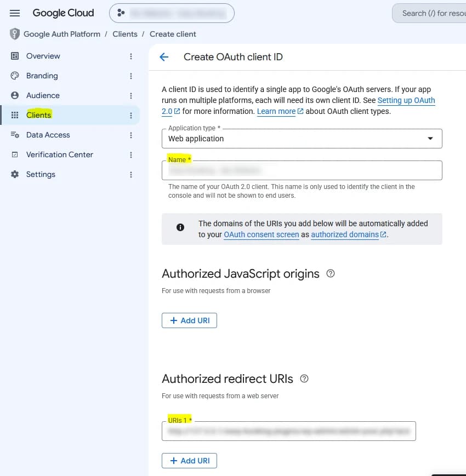Viewport: 466px width, 476px height.
Task: Show help for Authorized JavaScript origins
Action: 331,273
